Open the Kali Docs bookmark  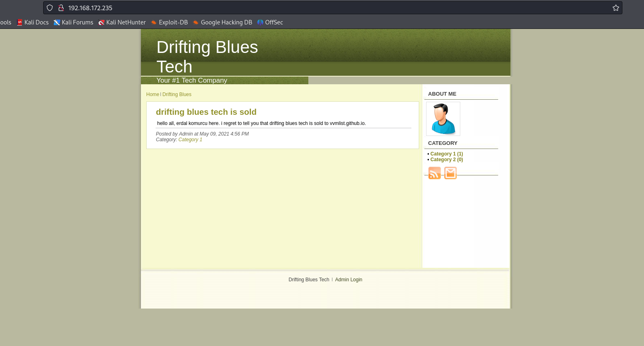[33, 22]
